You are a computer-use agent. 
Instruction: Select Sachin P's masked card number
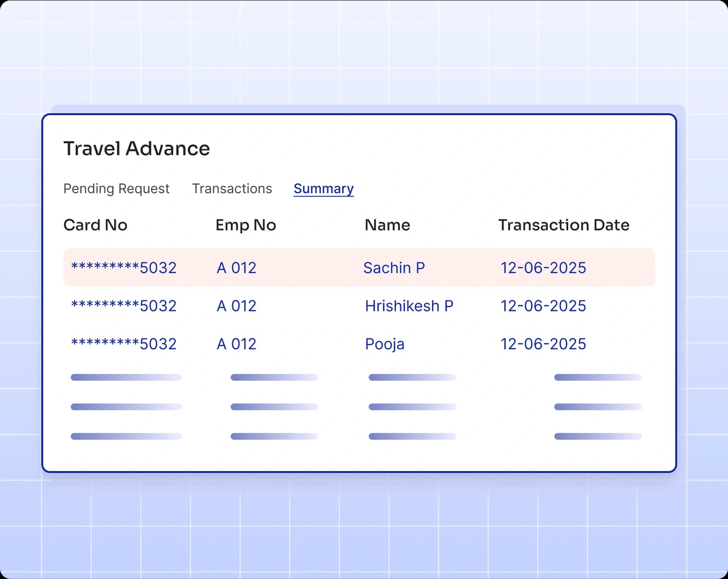tap(124, 267)
